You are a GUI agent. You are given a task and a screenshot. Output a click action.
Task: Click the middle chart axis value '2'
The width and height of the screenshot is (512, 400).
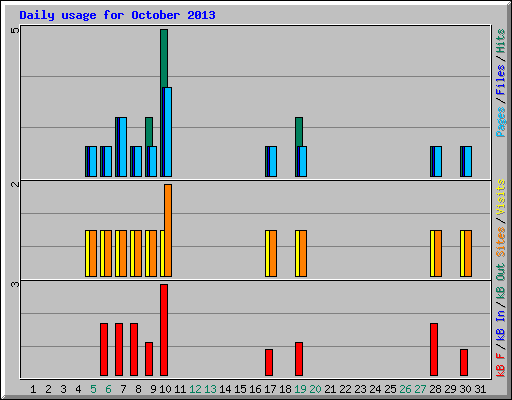point(15,184)
